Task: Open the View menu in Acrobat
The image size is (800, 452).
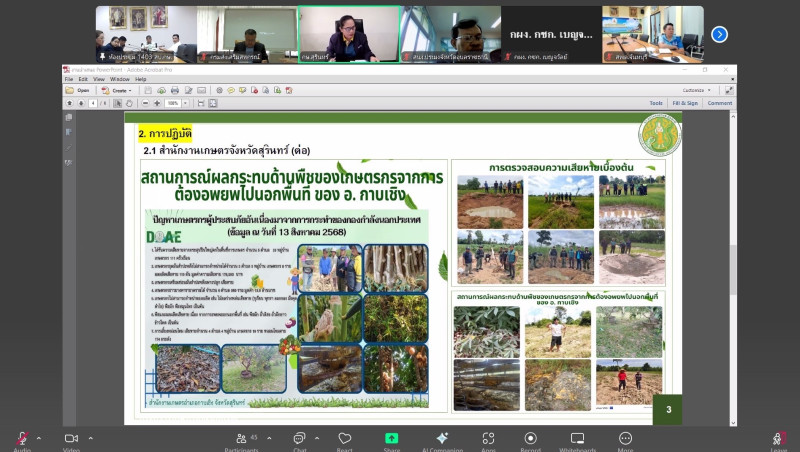Action: coord(99,79)
